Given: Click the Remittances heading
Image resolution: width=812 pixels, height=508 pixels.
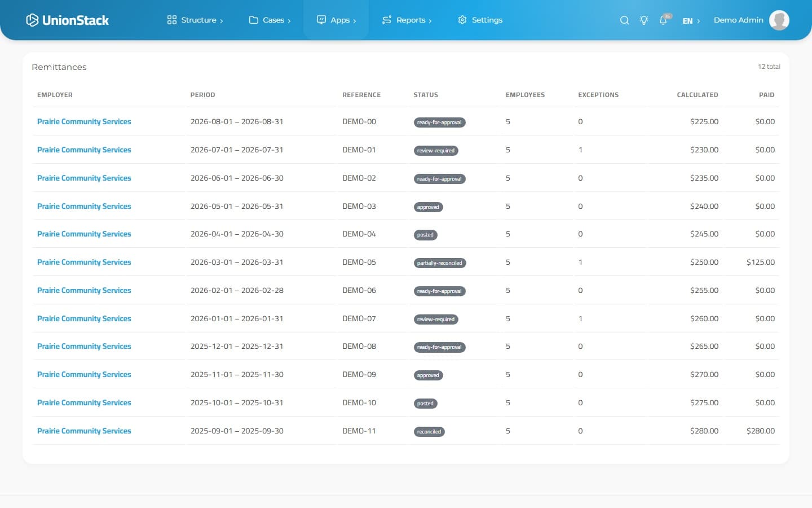Looking at the screenshot, I should click(x=59, y=67).
